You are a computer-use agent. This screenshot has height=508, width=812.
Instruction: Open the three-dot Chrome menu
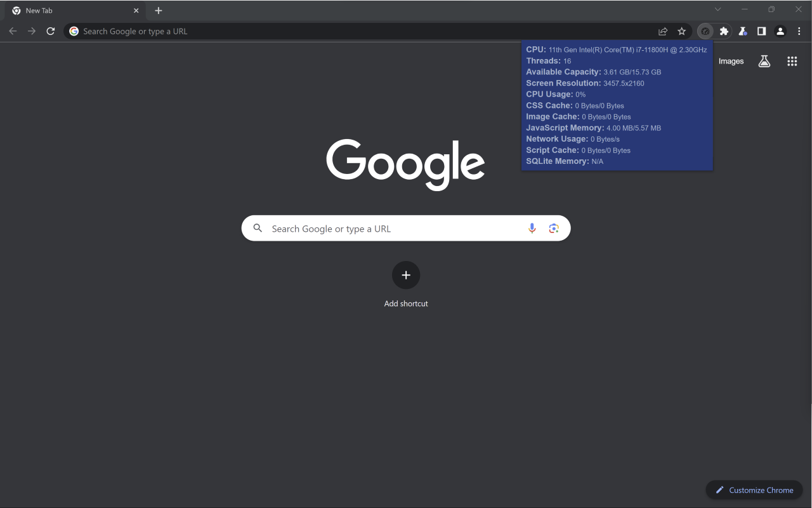[x=799, y=30]
